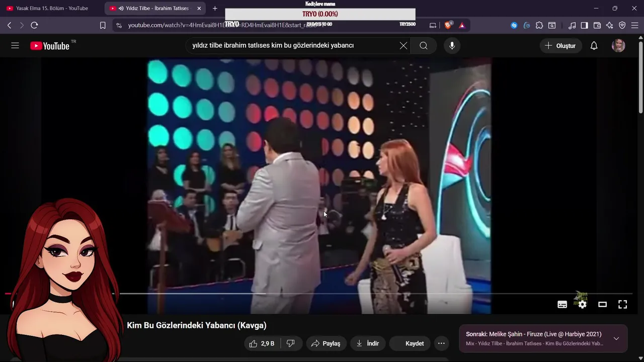This screenshot has width=644, height=362.
Task: Click the Oluştur create button
Action: click(x=560, y=46)
